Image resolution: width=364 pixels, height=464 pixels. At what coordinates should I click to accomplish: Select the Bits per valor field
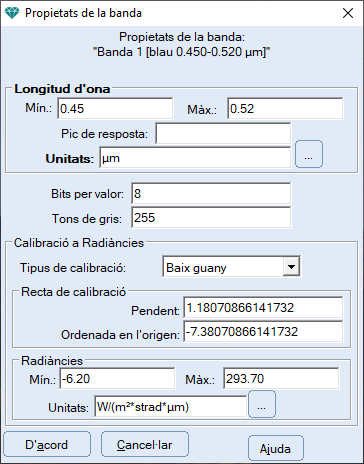click(x=211, y=193)
